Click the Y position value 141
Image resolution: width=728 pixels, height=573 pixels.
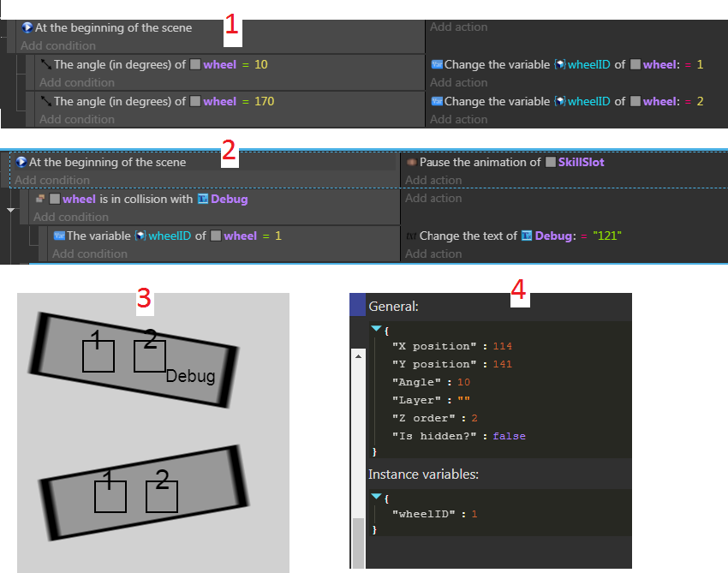(503, 364)
